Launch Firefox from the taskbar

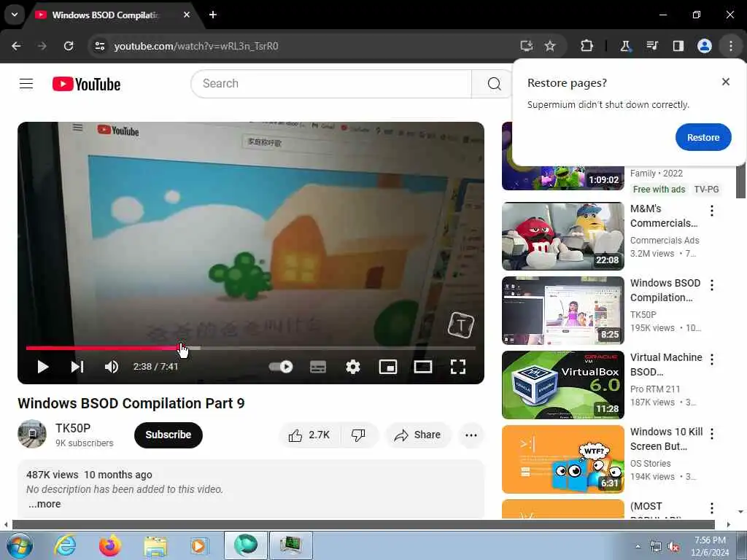[x=109, y=545]
